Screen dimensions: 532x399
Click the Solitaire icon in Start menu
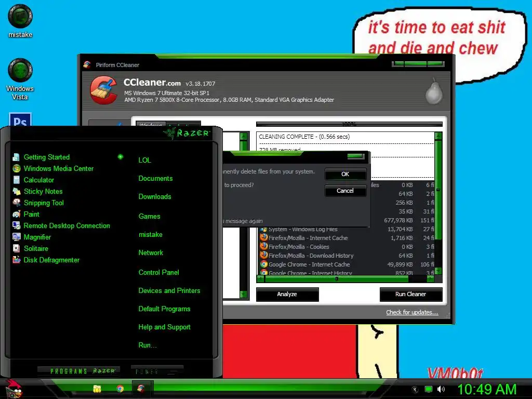tap(16, 248)
